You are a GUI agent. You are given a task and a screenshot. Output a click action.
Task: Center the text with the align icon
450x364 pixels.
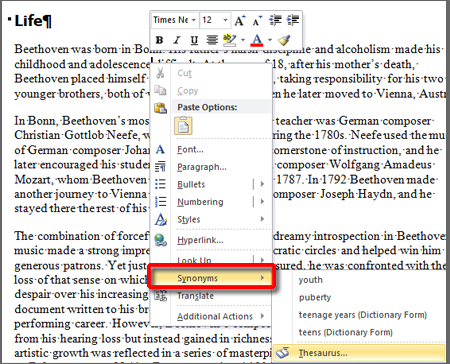tap(212, 40)
